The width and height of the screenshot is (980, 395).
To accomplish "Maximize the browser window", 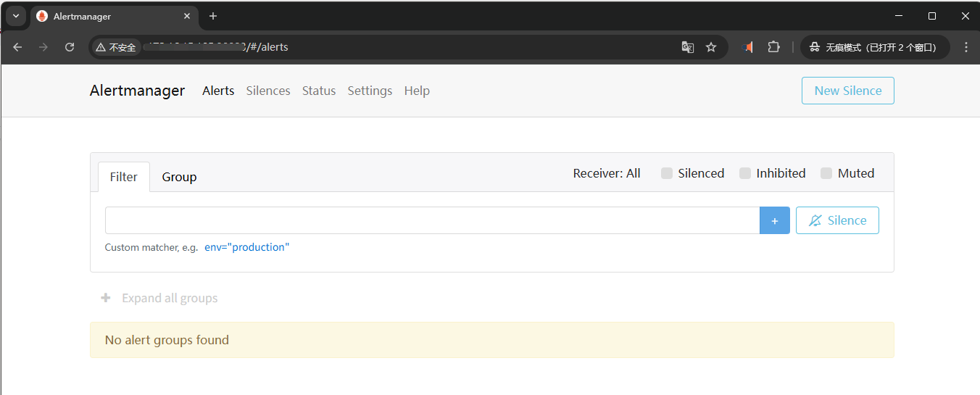I will [932, 16].
